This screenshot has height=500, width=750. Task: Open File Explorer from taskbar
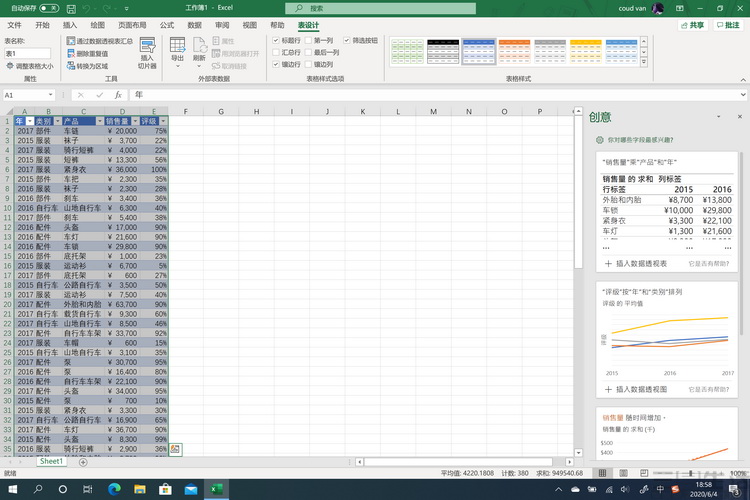click(140, 489)
